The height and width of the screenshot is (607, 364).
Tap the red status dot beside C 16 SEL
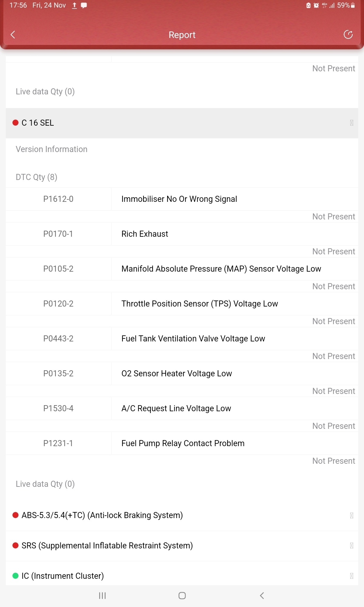(x=15, y=123)
